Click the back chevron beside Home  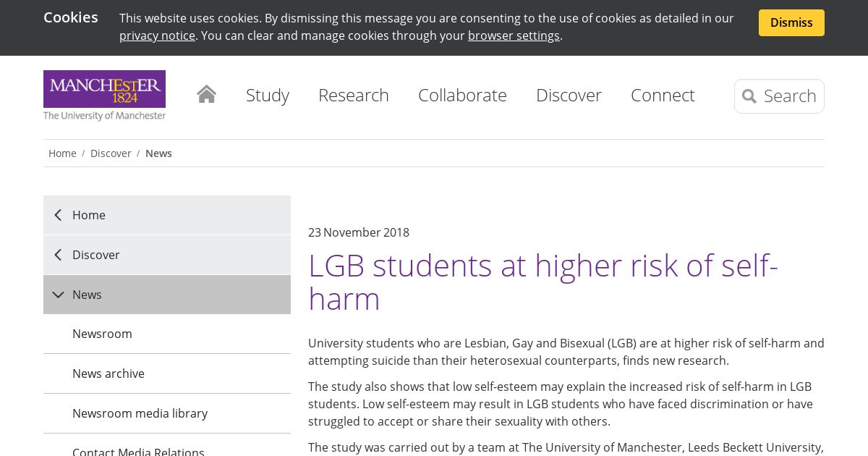[x=58, y=215]
